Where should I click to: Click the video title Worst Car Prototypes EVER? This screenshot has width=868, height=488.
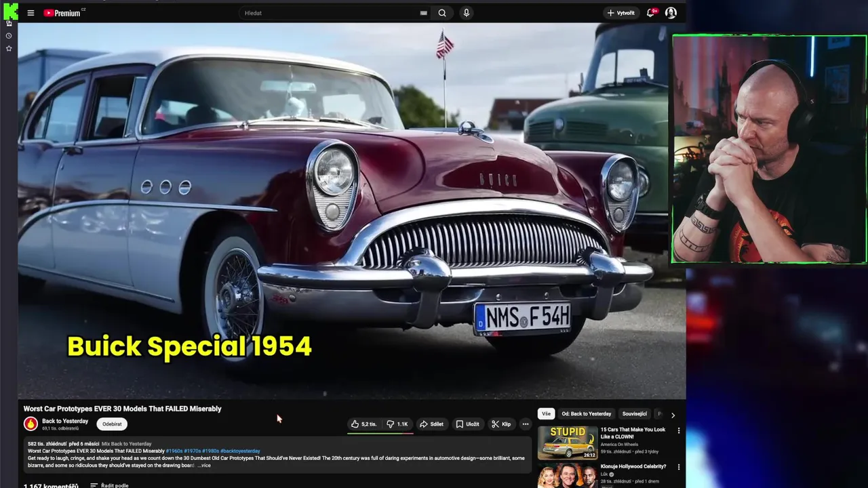(123, 409)
